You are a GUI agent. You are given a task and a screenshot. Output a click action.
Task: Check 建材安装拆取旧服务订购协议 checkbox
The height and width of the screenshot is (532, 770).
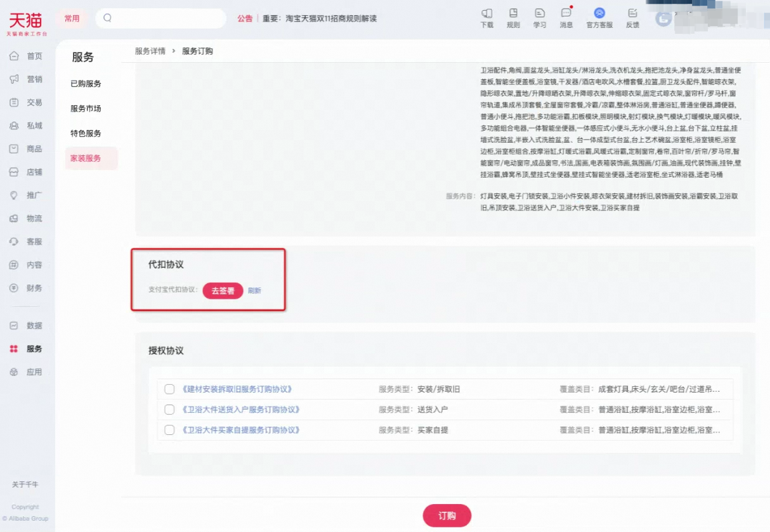[169, 389]
